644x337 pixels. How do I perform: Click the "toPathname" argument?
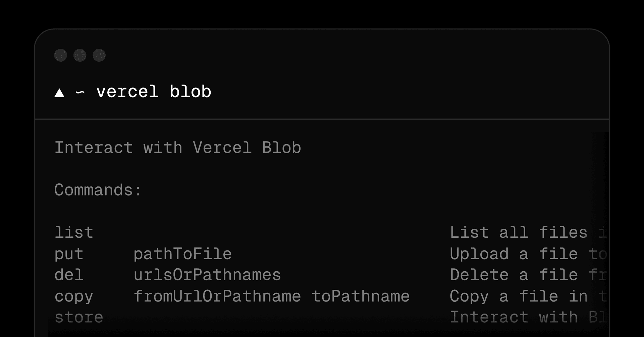pos(361,296)
